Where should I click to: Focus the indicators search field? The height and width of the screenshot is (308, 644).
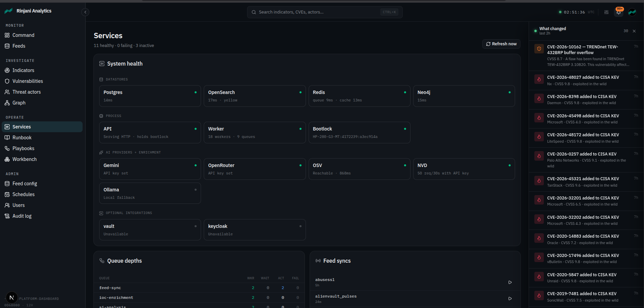pos(325,12)
